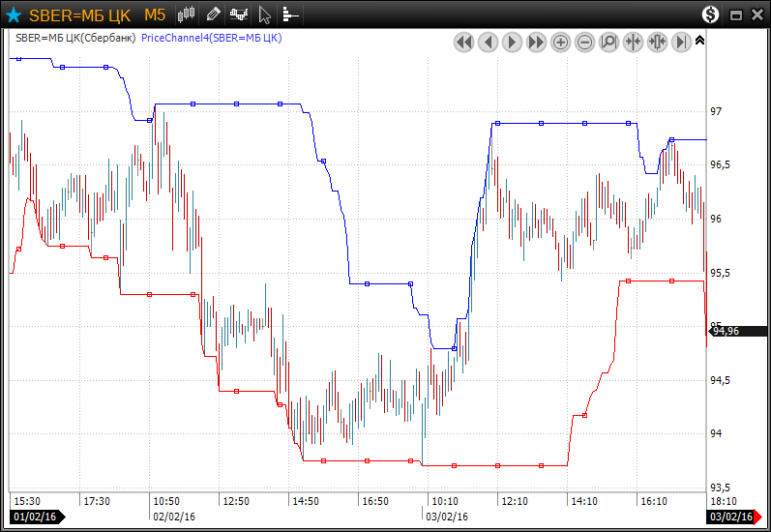The height and width of the screenshot is (532, 771).
Task: Click the dollar sign trade icon
Action: [711, 15]
